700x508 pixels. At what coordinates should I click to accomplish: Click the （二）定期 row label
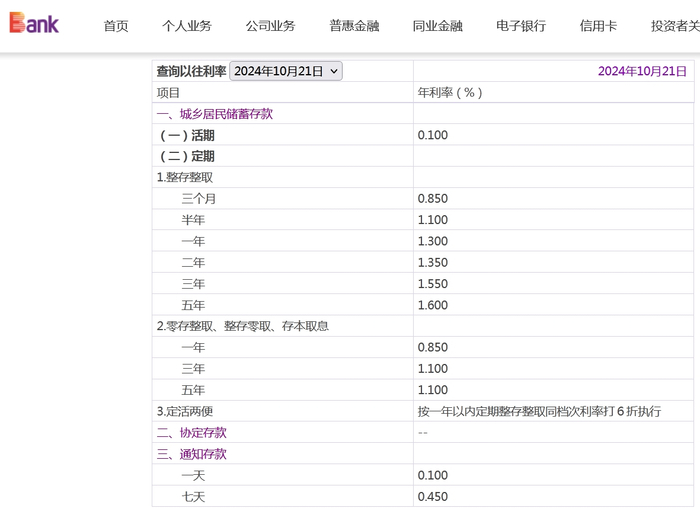pos(187,156)
